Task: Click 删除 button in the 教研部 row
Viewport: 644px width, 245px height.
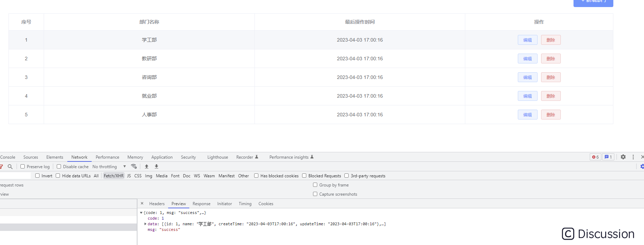Action: pos(551,59)
